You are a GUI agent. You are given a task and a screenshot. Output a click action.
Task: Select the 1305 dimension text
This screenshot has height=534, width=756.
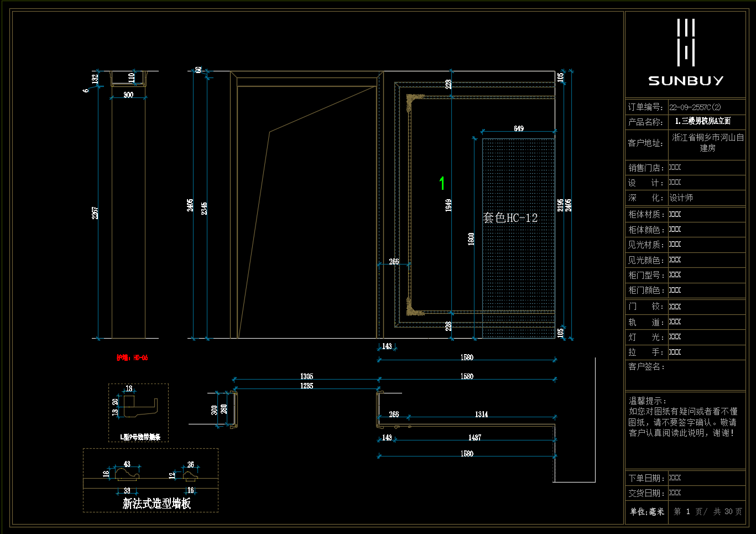click(x=306, y=376)
